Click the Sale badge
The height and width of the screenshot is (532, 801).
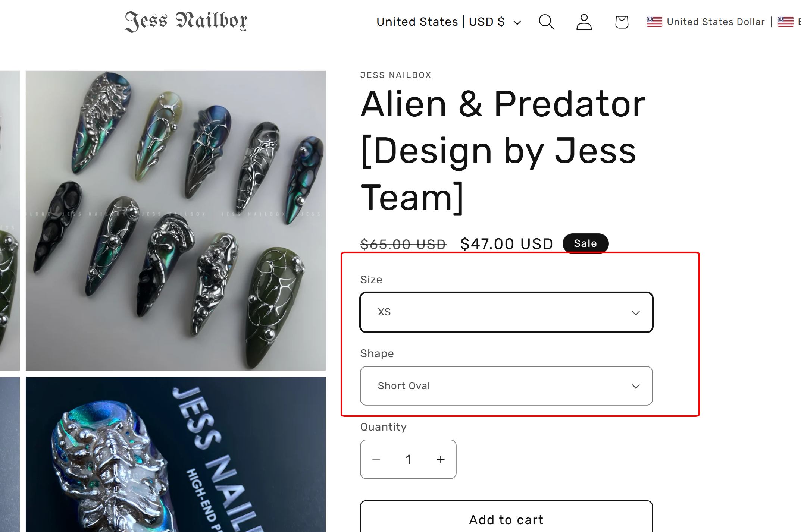click(x=585, y=243)
